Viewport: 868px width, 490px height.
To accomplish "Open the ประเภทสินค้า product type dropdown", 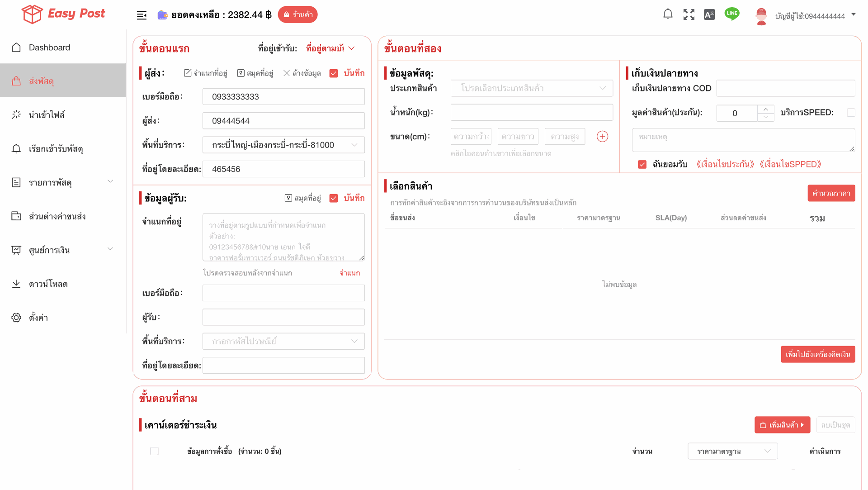I will (531, 88).
